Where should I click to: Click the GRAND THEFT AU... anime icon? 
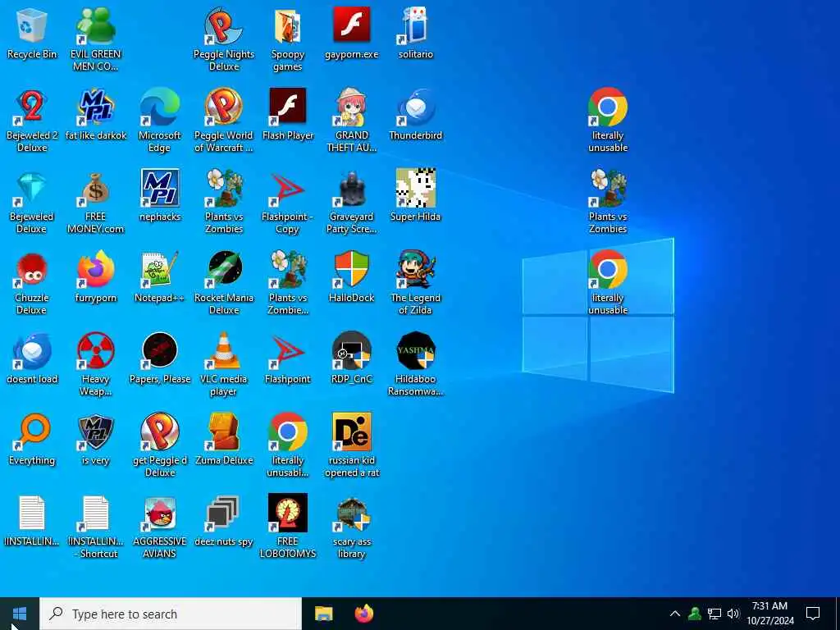click(x=351, y=107)
